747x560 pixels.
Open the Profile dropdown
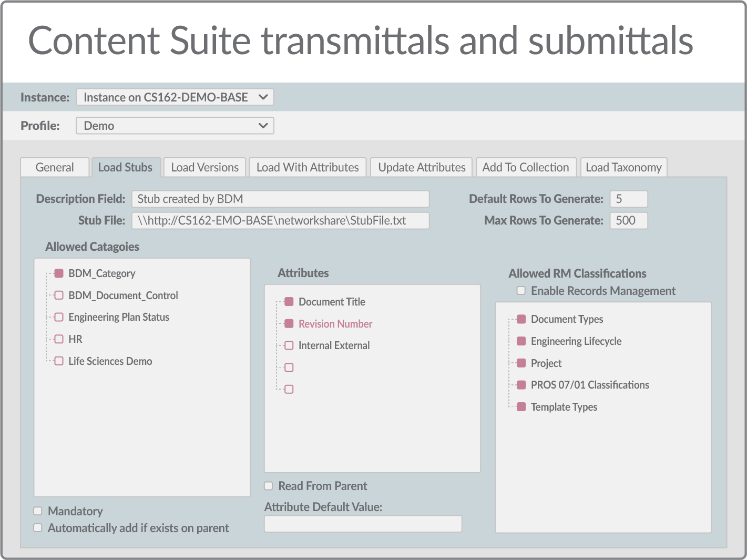(x=175, y=125)
